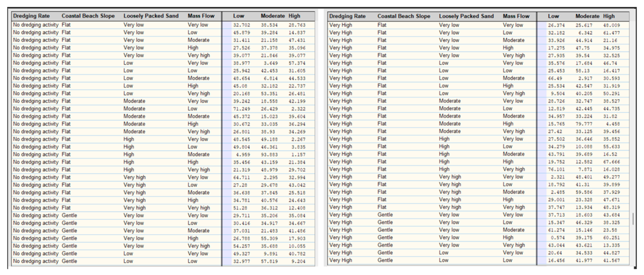Edit the Moderate value 79.777 in the right table
This screenshot has height=275, width=644.
click(x=584, y=124)
